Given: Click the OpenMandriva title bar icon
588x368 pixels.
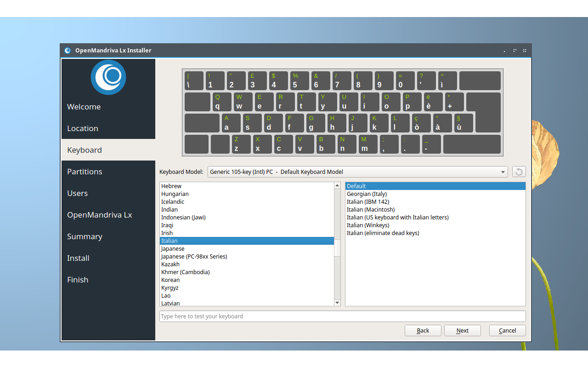Looking at the screenshot, I should coord(68,51).
